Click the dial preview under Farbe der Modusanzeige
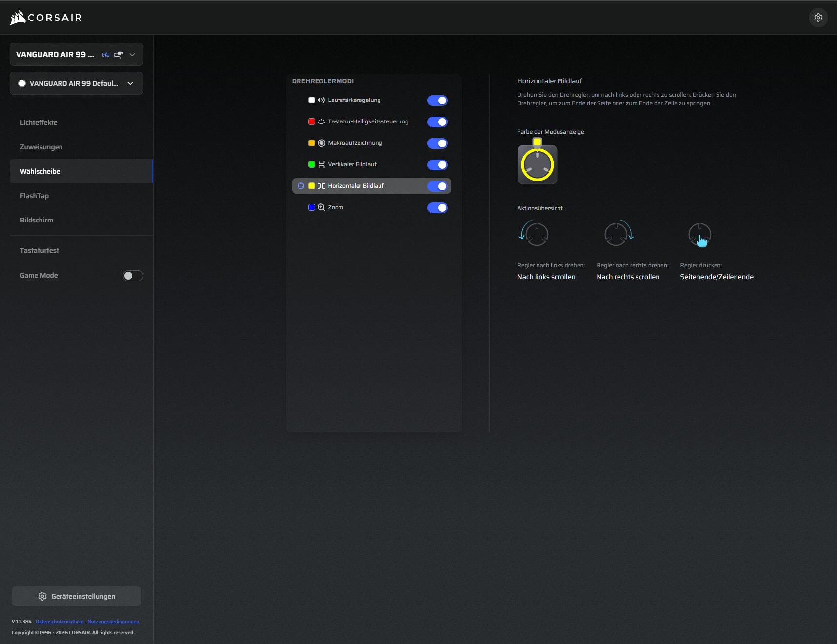837x644 pixels. [537, 164]
